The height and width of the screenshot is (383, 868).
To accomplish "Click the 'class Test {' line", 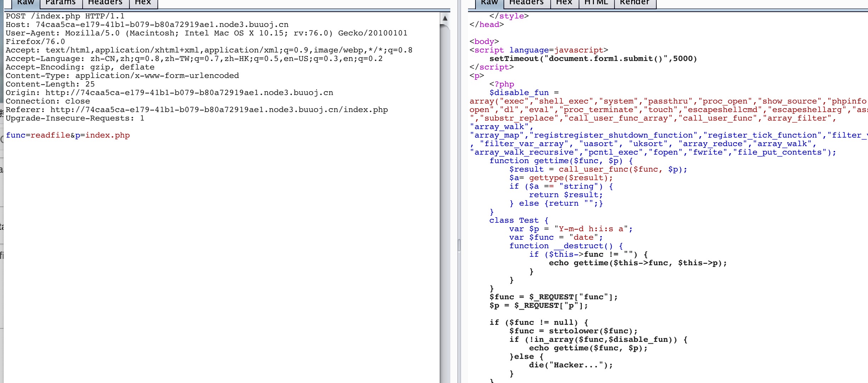I will point(519,221).
